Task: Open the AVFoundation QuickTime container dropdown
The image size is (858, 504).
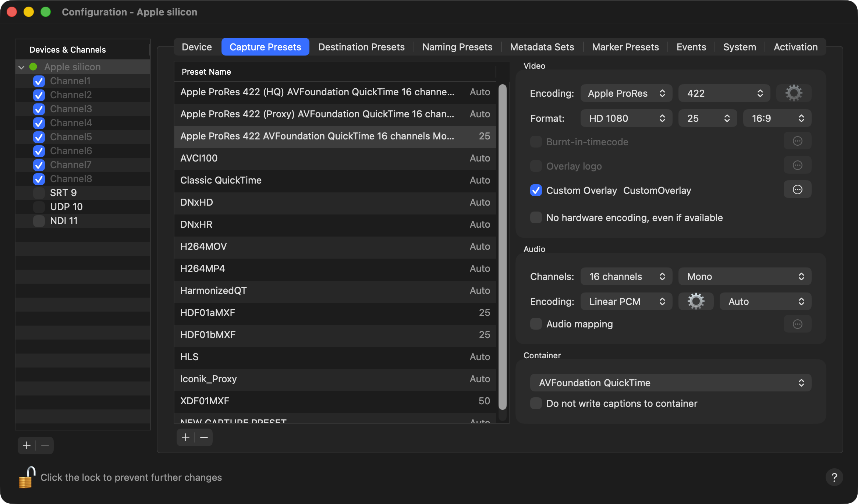Action: click(x=670, y=383)
